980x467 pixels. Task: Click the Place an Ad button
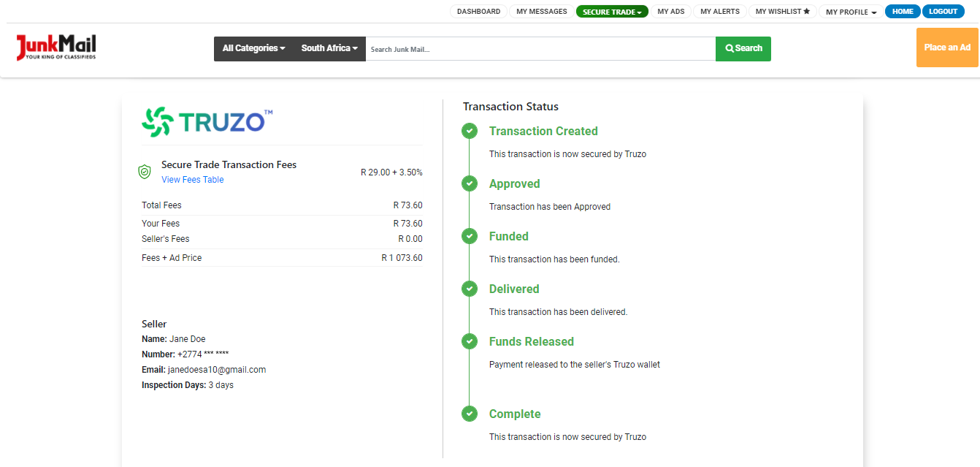pos(946,47)
